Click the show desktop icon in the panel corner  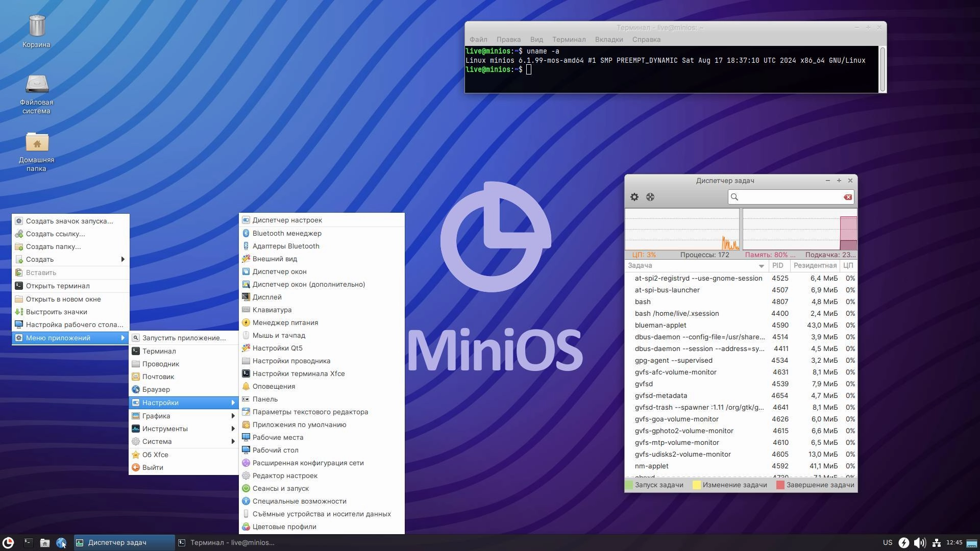coord(972,543)
